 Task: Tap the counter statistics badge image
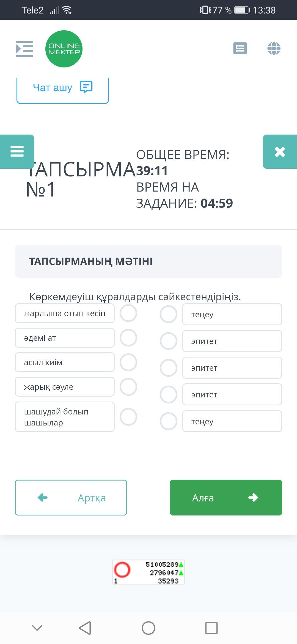click(x=148, y=572)
